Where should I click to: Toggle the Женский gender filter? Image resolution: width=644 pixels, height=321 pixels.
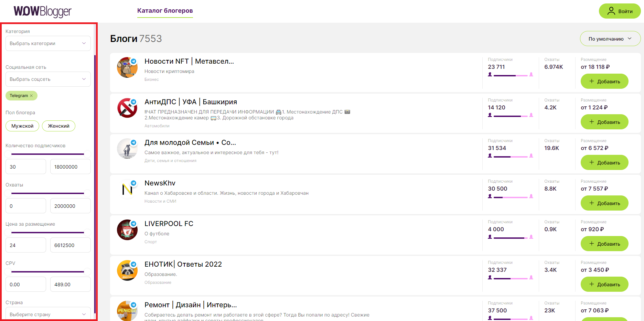pos(58,126)
